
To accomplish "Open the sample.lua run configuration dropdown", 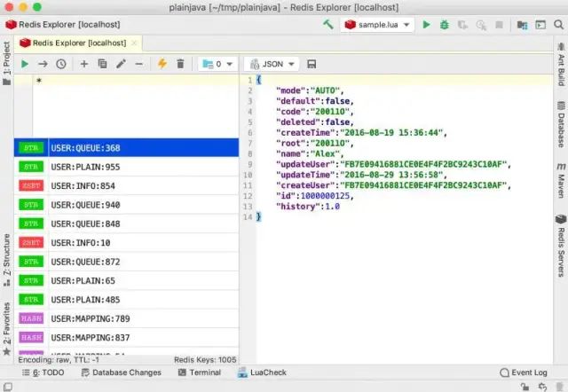I will click(377, 25).
